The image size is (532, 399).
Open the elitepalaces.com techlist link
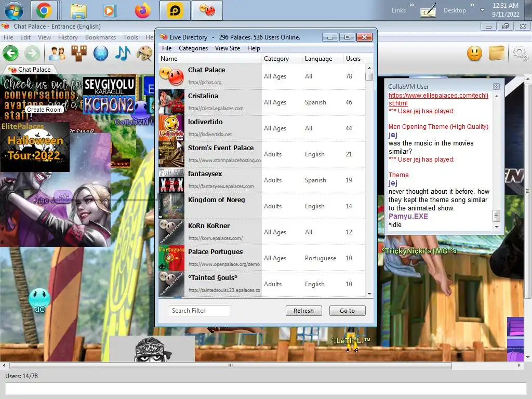point(438,99)
